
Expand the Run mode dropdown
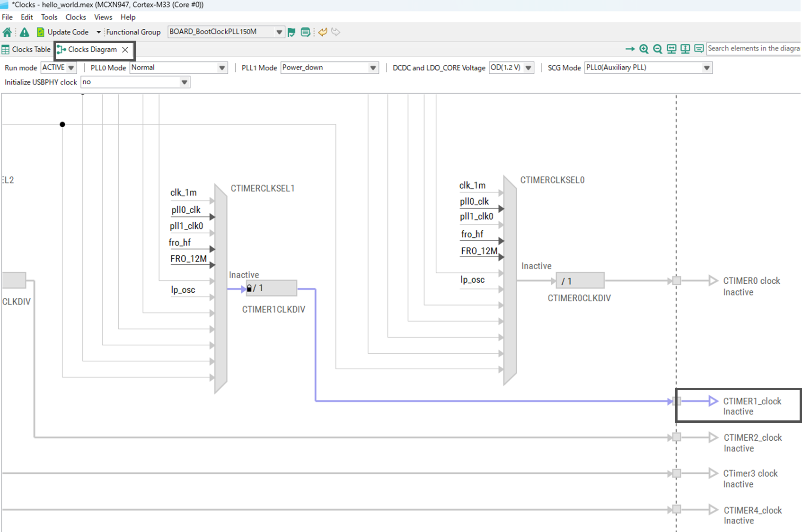[71, 68]
